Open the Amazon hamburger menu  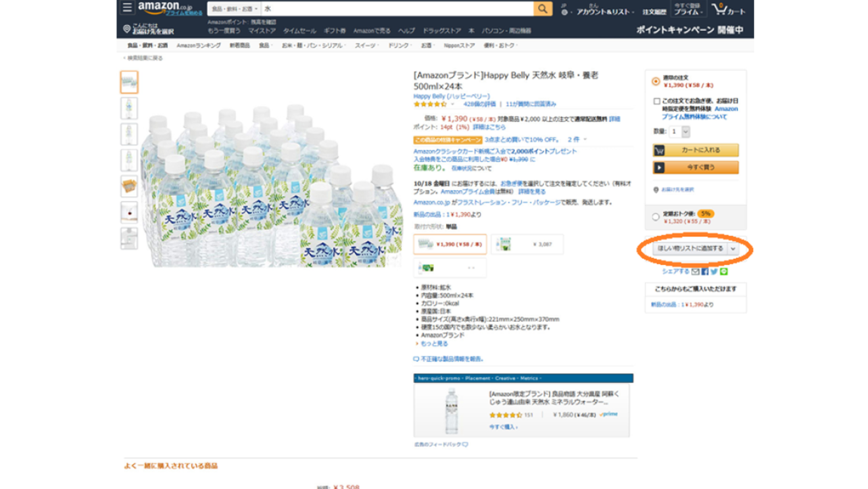128,9
